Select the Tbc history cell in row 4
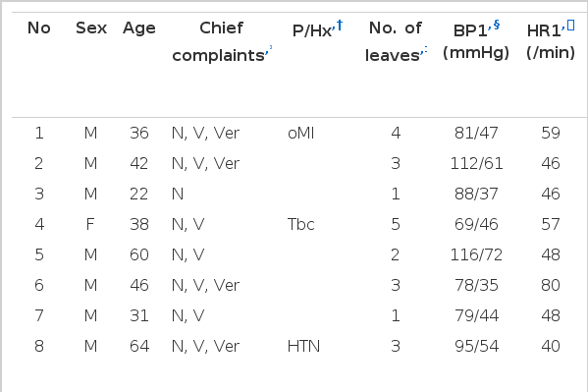 [x=300, y=225]
